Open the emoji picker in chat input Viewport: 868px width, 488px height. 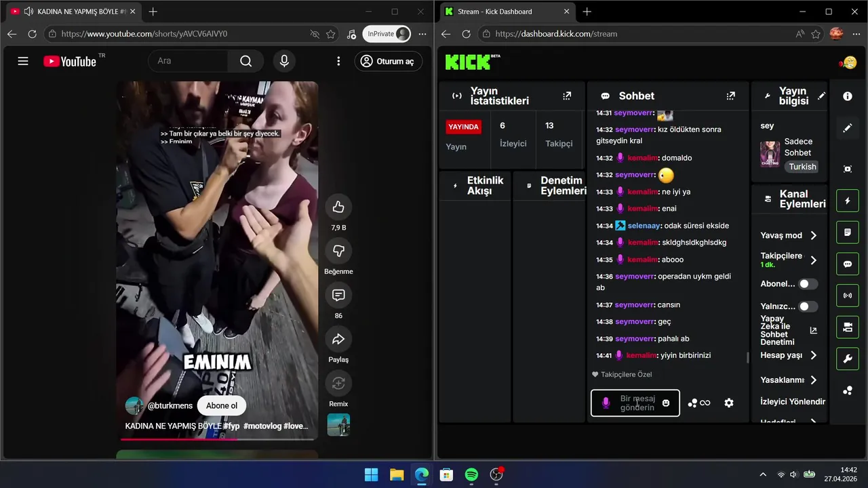tap(666, 403)
